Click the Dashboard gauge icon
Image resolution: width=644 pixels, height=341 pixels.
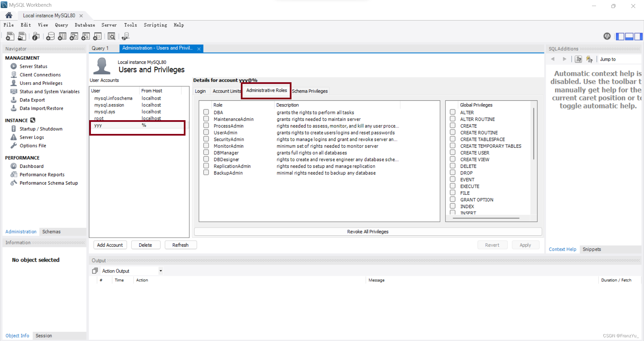pyautogui.click(x=14, y=166)
